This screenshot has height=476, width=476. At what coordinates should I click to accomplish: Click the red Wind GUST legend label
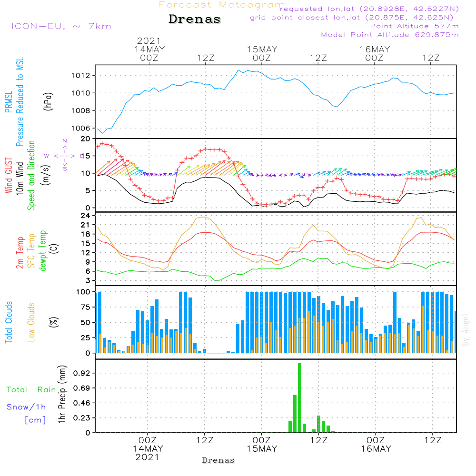[9, 175]
